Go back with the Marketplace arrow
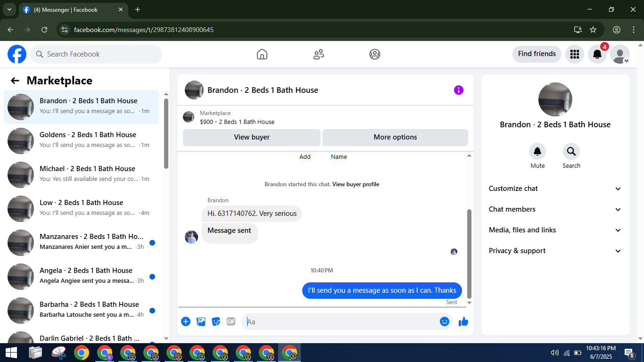The image size is (644, 362). (15, 81)
